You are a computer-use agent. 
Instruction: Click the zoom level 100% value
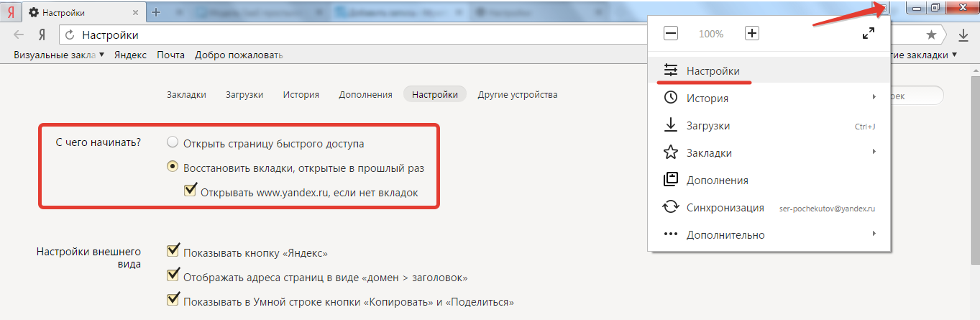pyautogui.click(x=711, y=34)
